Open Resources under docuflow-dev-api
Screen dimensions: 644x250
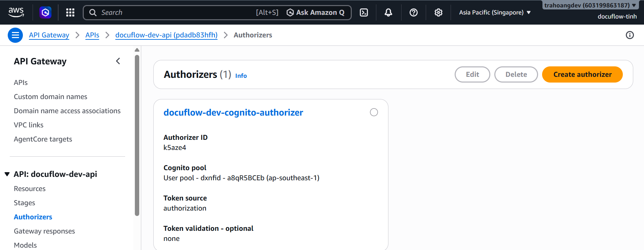30,189
